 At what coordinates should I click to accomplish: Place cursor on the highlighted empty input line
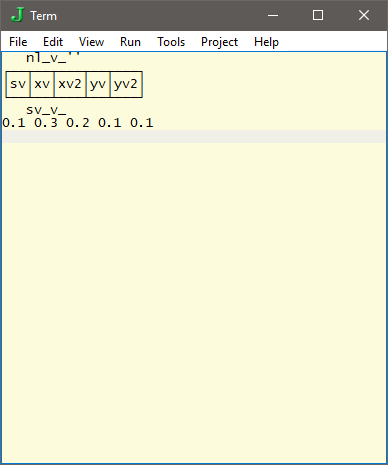194,136
